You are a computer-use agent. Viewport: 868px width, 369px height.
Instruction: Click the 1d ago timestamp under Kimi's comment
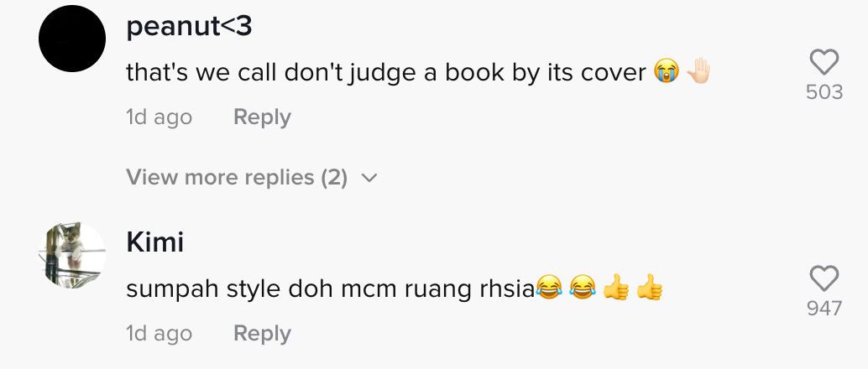pos(159,334)
